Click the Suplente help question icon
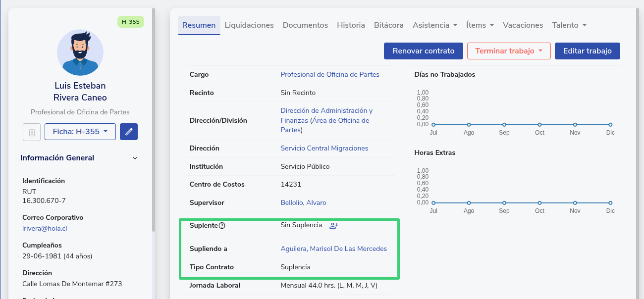This screenshot has width=644, height=299. 222,226
